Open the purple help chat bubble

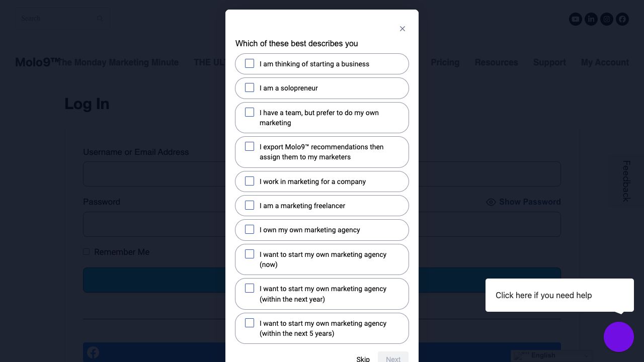click(618, 337)
